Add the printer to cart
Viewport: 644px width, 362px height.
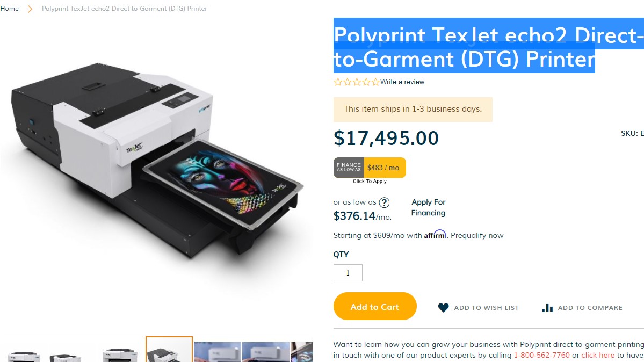point(375,306)
